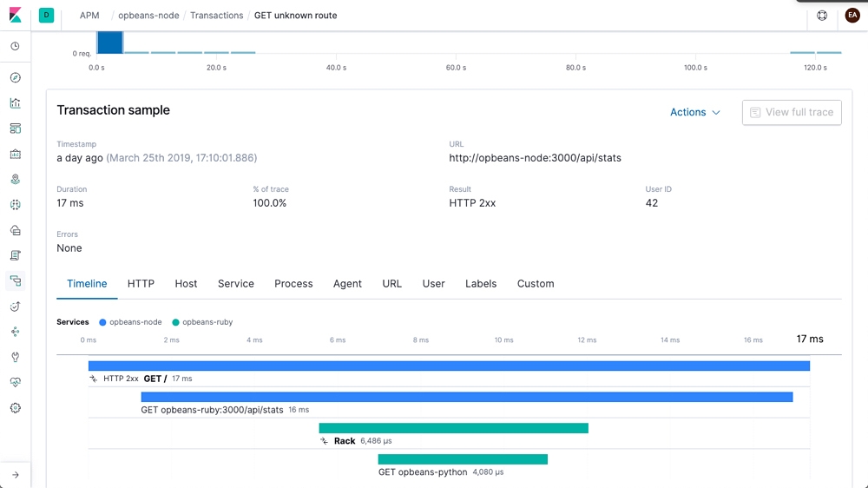The height and width of the screenshot is (488, 868).
Task: Click the Kibana logo at top left
Action: pos(16,15)
